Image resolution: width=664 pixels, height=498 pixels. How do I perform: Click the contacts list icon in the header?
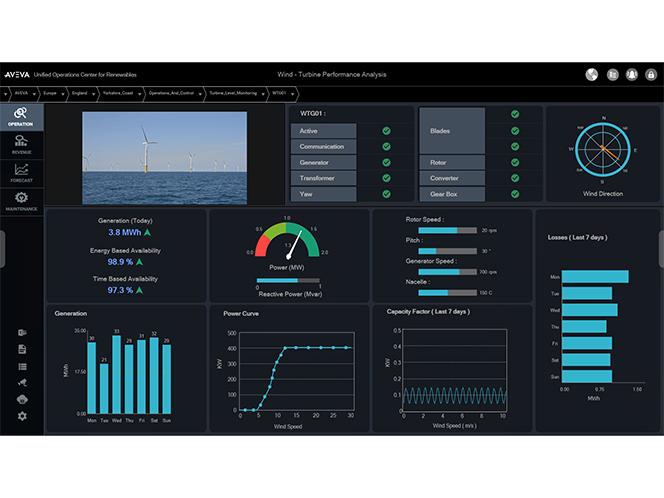[x=612, y=75]
